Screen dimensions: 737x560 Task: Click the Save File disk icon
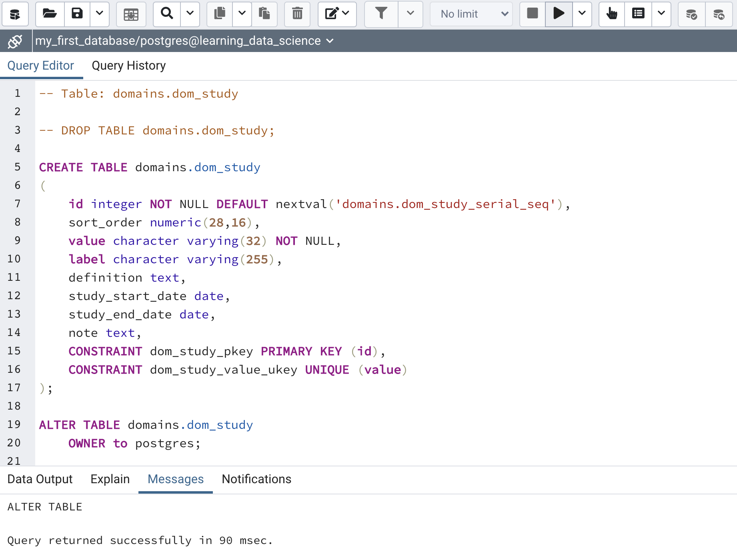[x=77, y=14]
